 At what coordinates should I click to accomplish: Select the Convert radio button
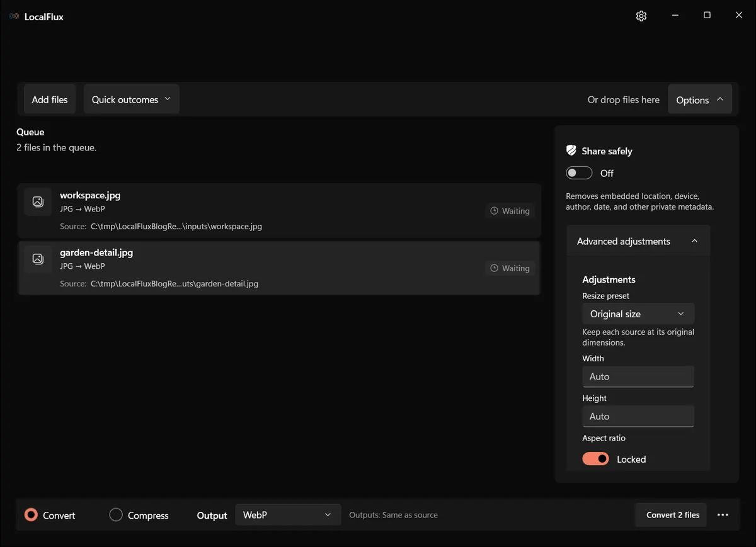point(31,515)
